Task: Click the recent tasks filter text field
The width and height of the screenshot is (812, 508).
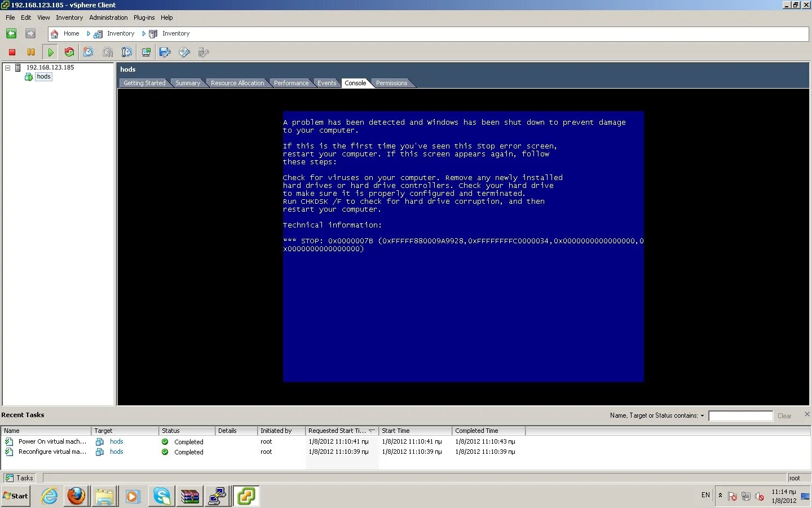Action: [x=740, y=416]
